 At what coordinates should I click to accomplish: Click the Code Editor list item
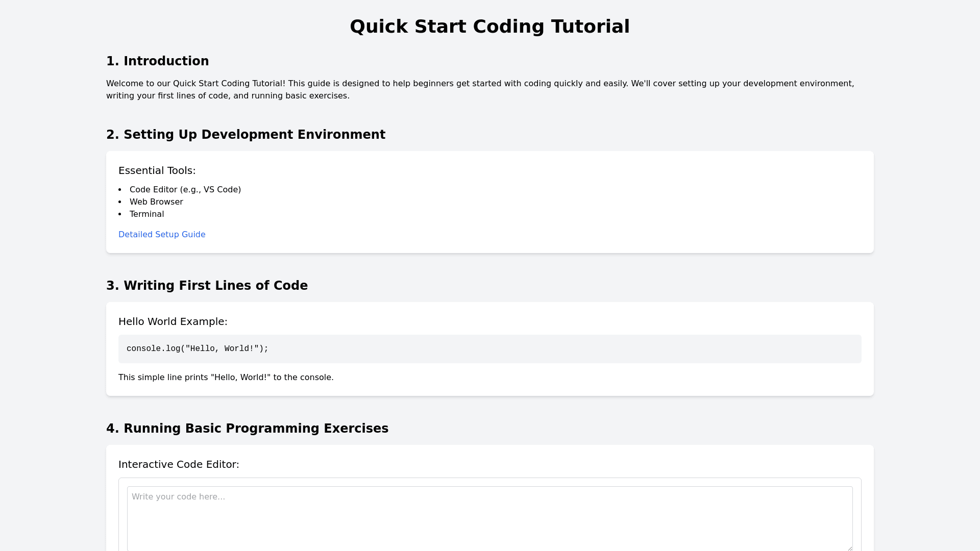point(185,190)
